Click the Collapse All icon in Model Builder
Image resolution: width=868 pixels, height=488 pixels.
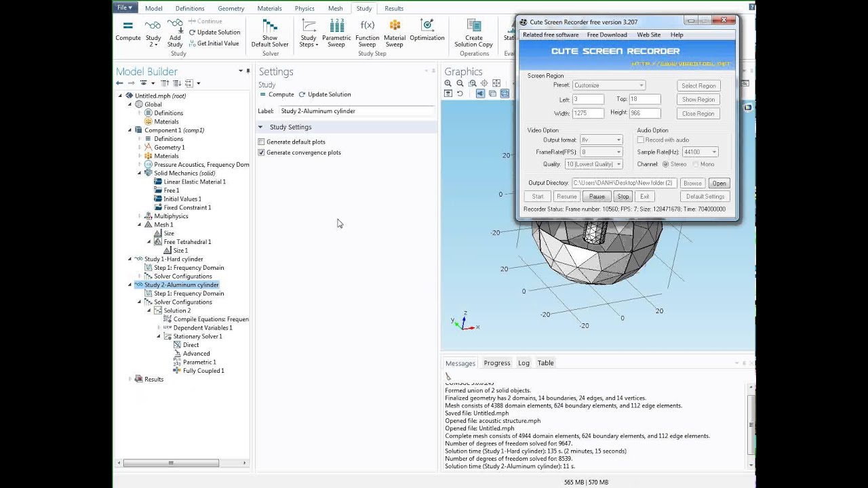pos(165,83)
